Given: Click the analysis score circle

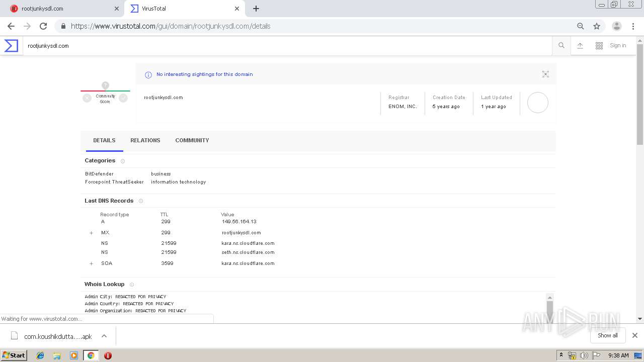Looking at the screenshot, I should coord(538,103).
